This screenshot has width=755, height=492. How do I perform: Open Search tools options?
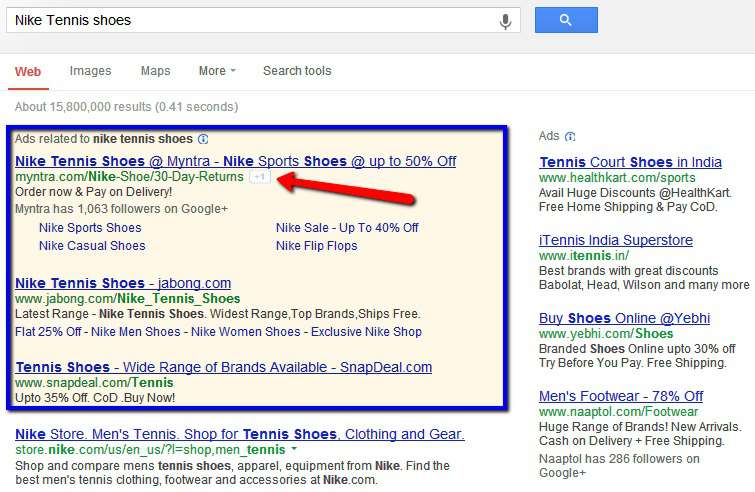297,71
